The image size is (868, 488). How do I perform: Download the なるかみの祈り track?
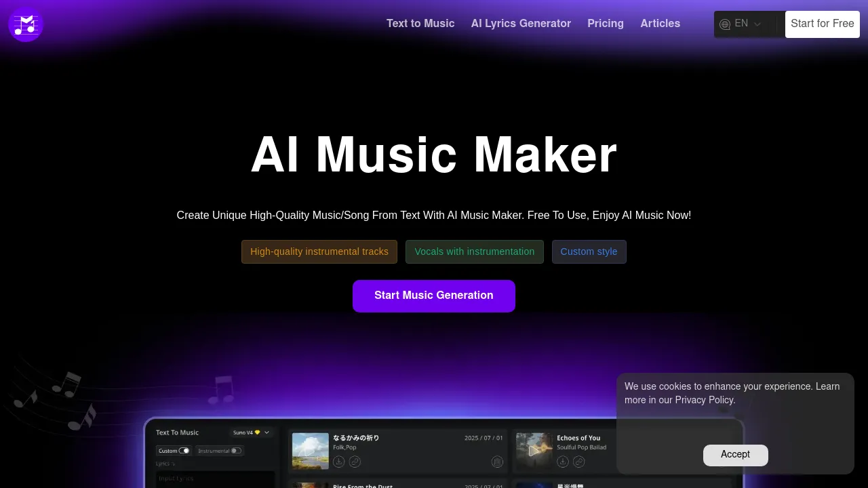point(339,462)
